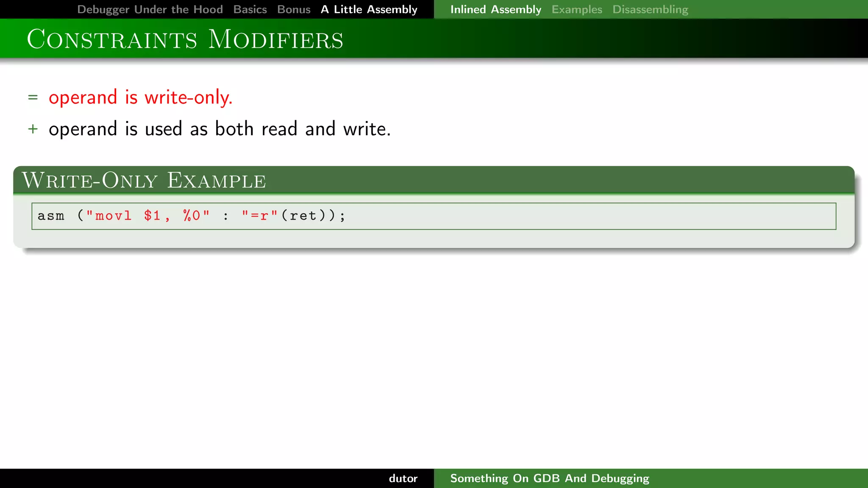The image size is (868, 488).
Task: Click the 'Constraints Modifiers' slide title
Action: [185, 39]
